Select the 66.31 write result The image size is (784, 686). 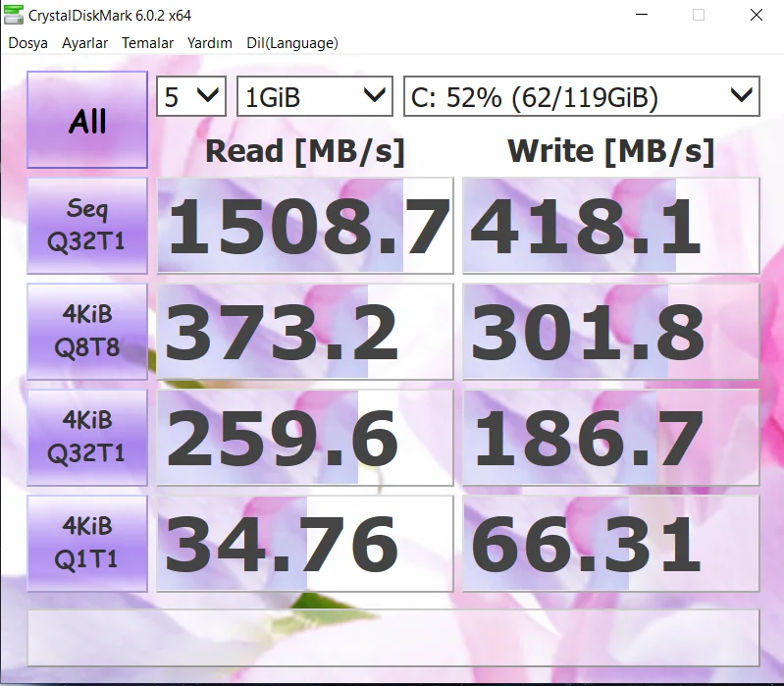coord(611,544)
